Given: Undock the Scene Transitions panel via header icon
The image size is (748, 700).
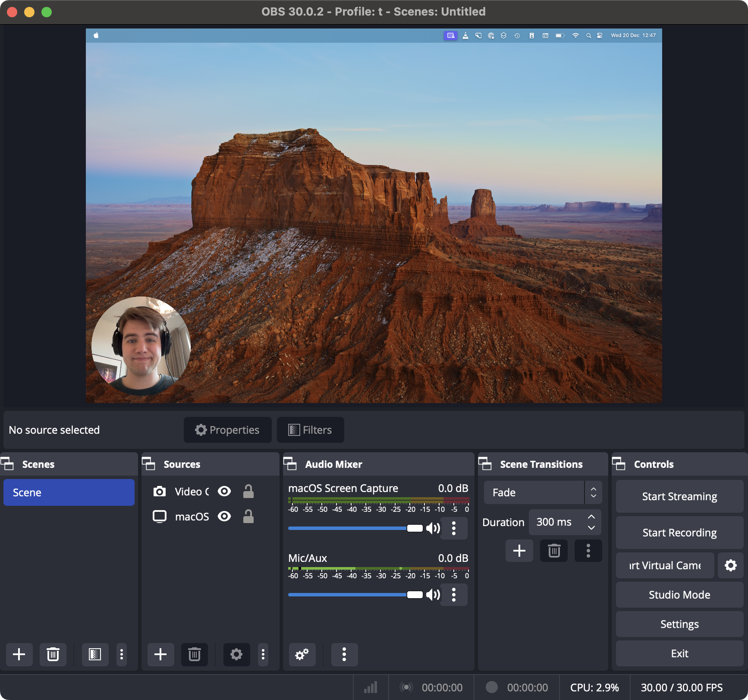Looking at the screenshot, I should [485, 464].
